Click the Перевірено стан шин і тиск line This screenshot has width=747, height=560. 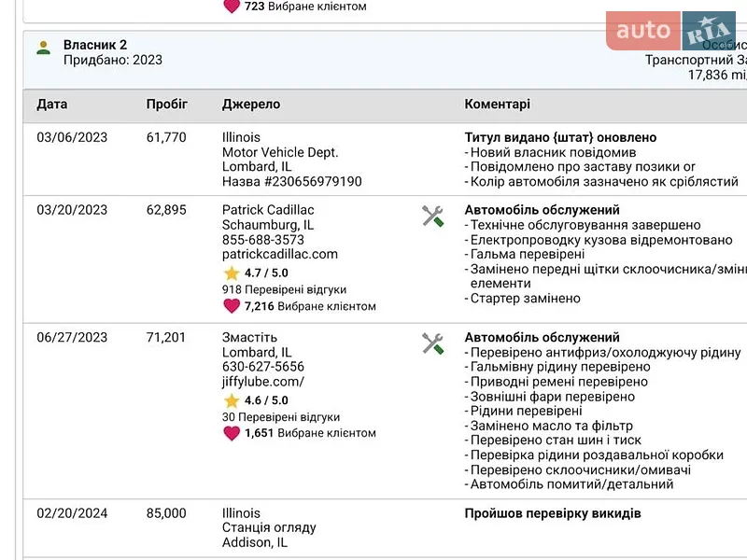coord(556,440)
